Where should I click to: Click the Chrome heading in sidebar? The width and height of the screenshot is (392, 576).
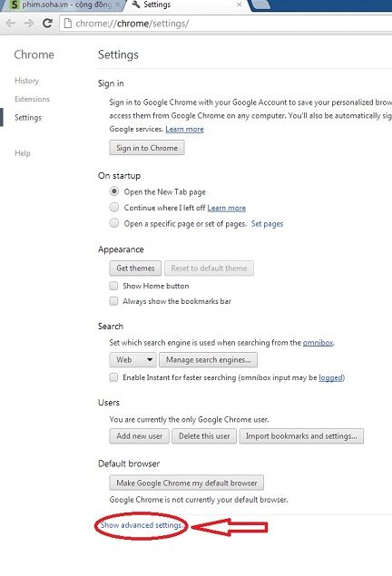pos(34,54)
